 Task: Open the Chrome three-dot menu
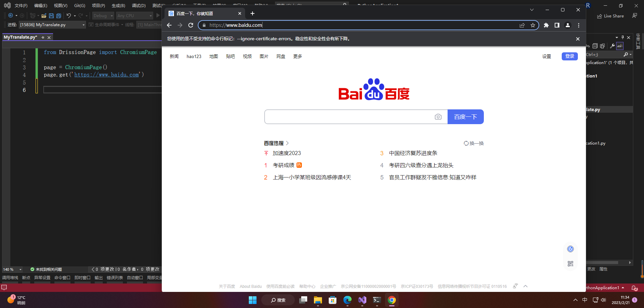coord(579,25)
